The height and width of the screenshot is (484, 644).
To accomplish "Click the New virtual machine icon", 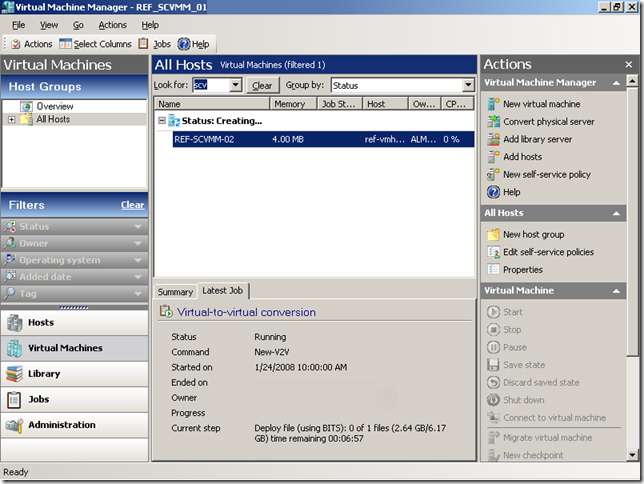I will [493, 104].
